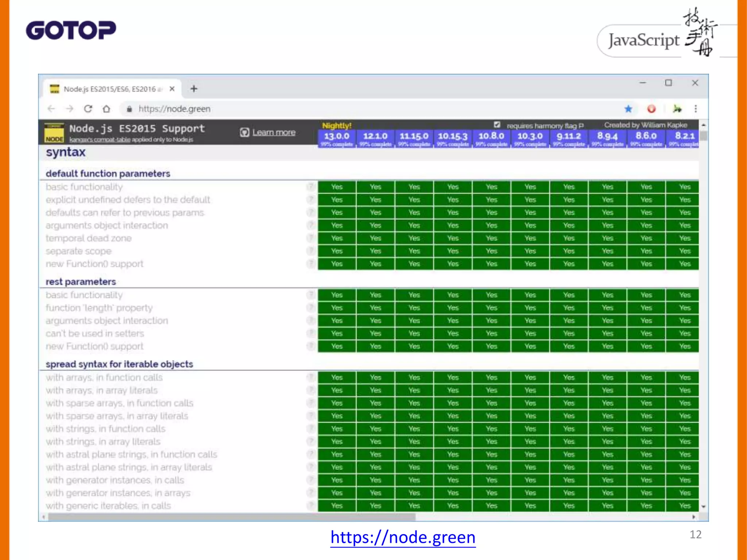Click the green extension icon in toolbar

pyautogui.click(x=677, y=109)
